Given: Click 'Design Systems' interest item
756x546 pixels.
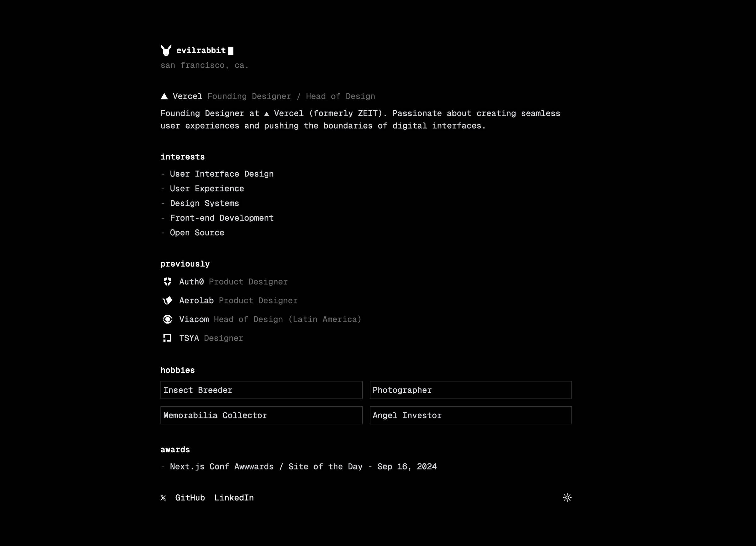Looking at the screenshot, I should point(204,203).
